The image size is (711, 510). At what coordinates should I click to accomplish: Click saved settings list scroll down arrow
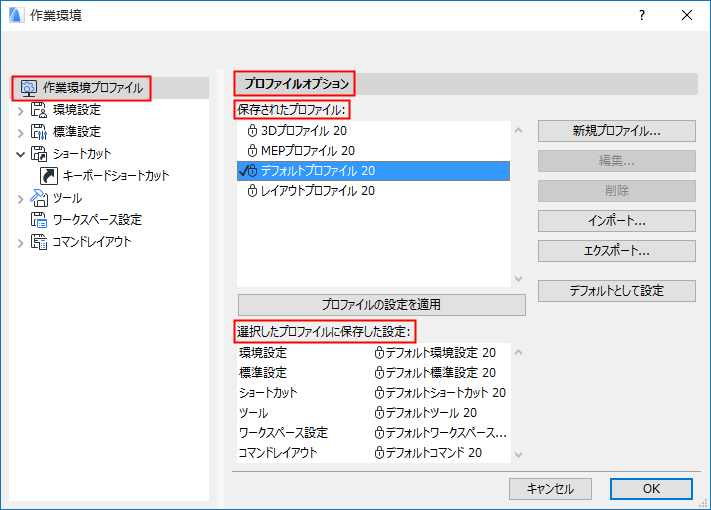[x=519, y=454]
